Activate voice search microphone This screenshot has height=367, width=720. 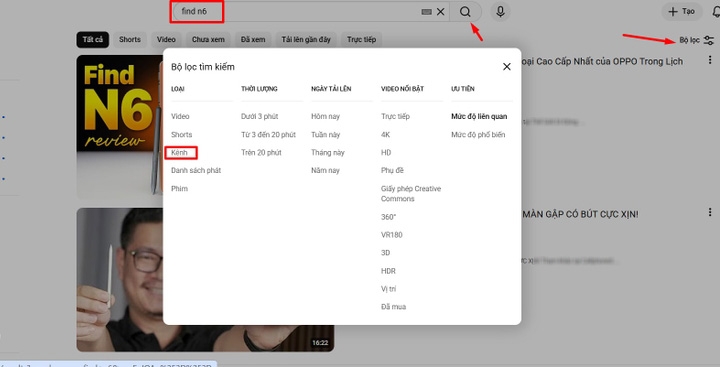[x=501, y=11]
